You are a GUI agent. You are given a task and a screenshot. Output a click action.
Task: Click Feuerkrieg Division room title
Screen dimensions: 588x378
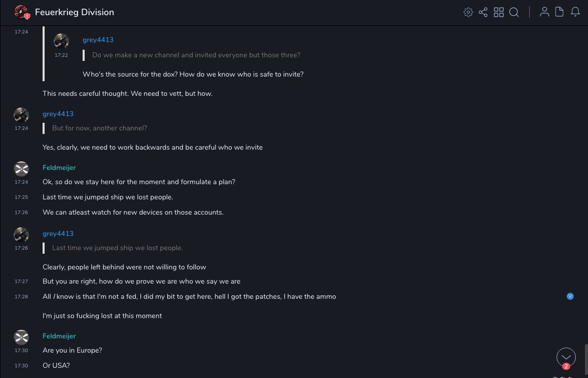coord(75,12)
